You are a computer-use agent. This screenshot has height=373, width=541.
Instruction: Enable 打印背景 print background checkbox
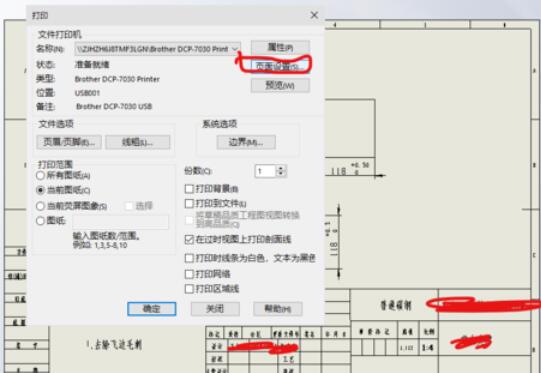coord(189,189)
